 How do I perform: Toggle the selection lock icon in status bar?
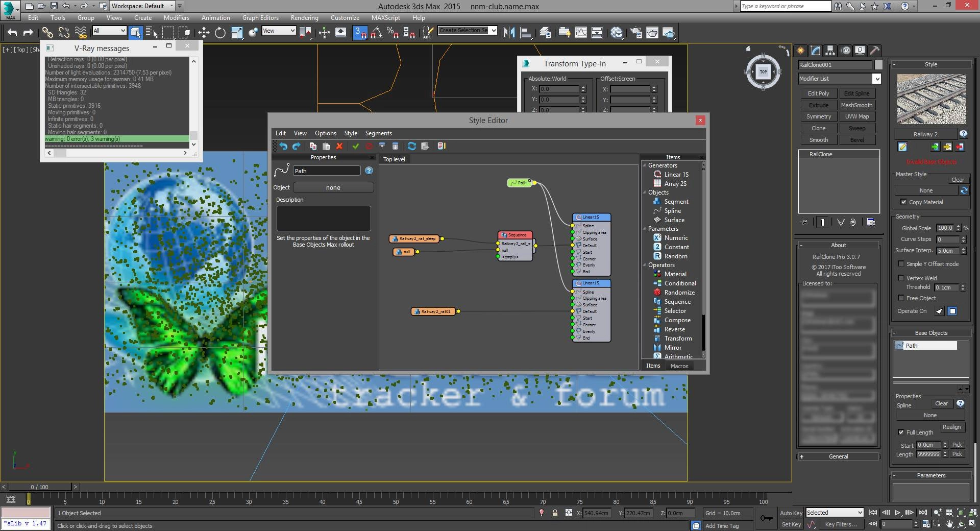coord(555,513)
